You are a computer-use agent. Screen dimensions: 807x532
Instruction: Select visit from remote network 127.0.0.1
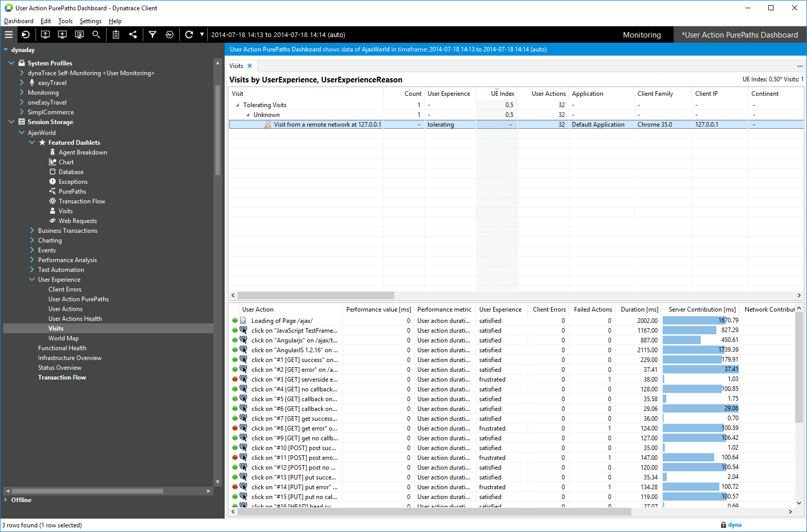pyautogui.click(x=516, y=125)
